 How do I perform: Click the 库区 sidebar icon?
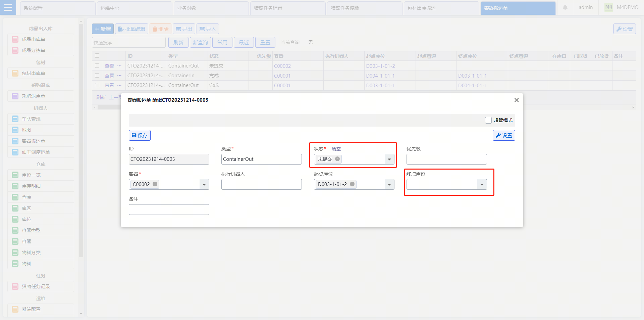15,208
